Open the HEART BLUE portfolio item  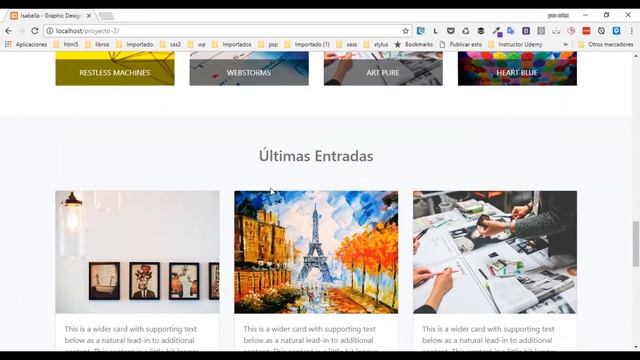[517, 69]
